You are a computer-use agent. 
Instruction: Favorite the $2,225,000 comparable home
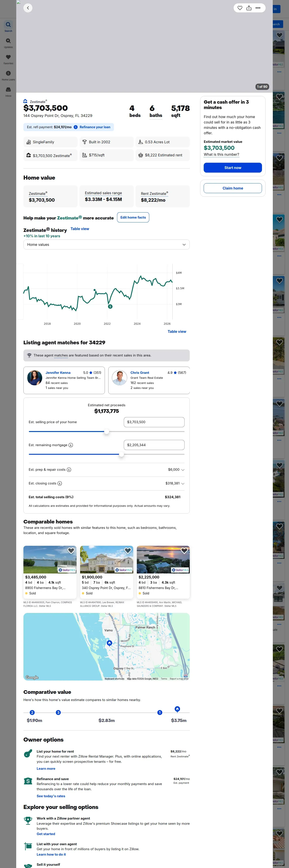tap(184, 550)
